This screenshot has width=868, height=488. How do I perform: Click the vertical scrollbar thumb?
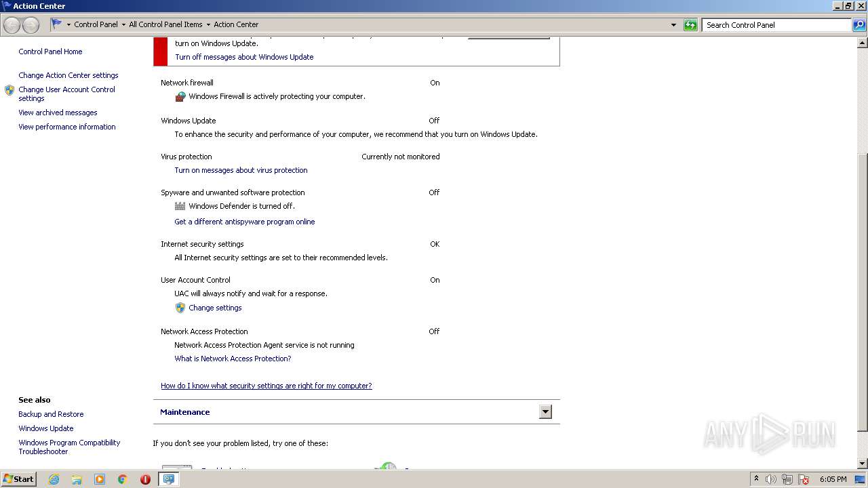[x=863, y=292]
